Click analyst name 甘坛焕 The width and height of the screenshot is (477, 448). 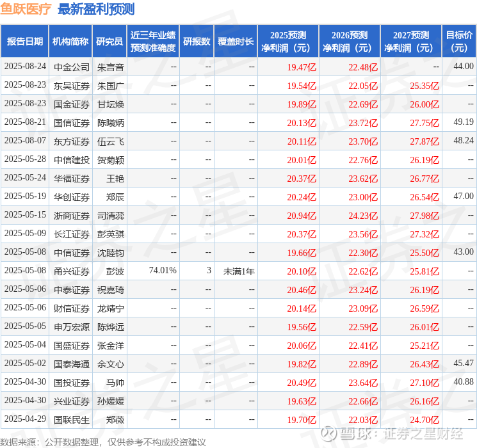pos(110,104)
